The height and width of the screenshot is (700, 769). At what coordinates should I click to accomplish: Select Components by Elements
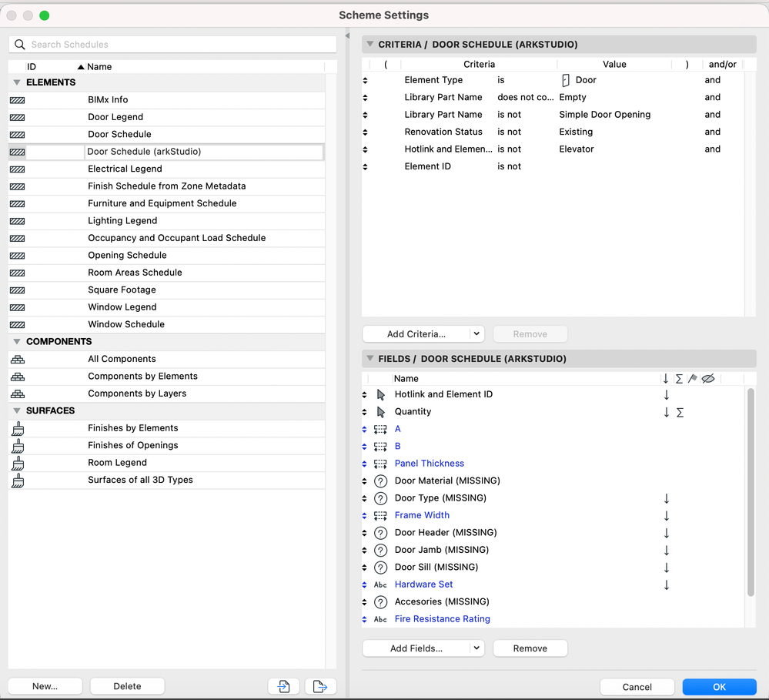pyautogui.click(x=167, y=377)
